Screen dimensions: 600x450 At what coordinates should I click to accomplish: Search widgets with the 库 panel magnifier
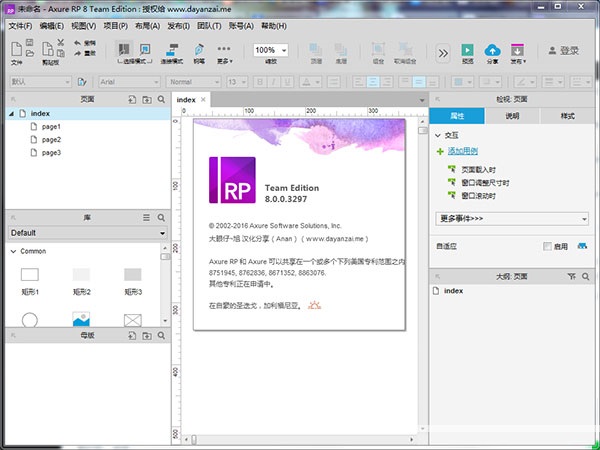[x=161, y=218]
